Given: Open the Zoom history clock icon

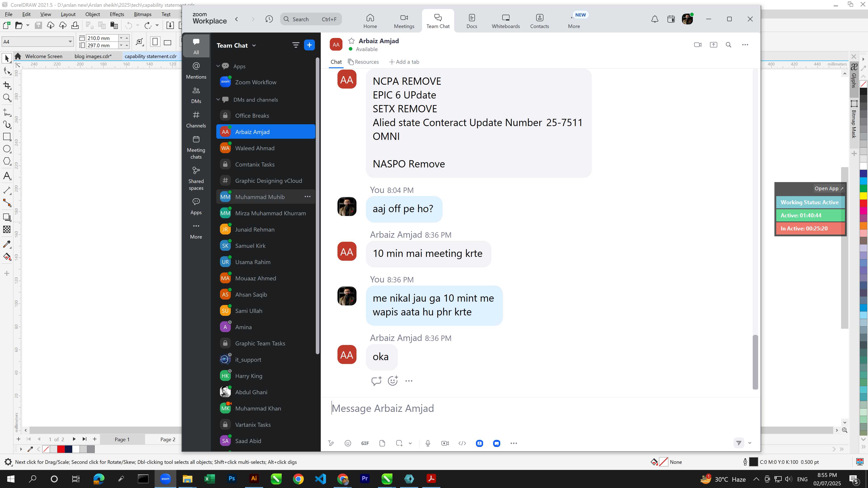Looking at the screenshot, I should [x=269, y=19].
